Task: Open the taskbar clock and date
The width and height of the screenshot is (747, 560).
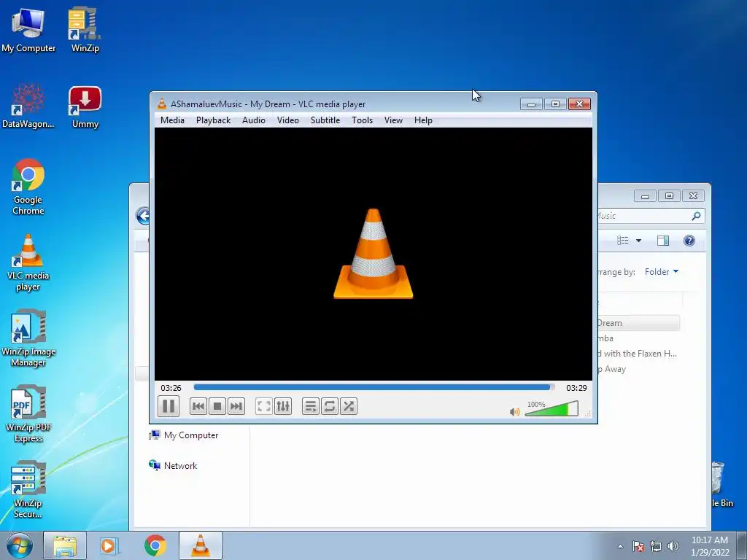Action: (x=710, y=545)
